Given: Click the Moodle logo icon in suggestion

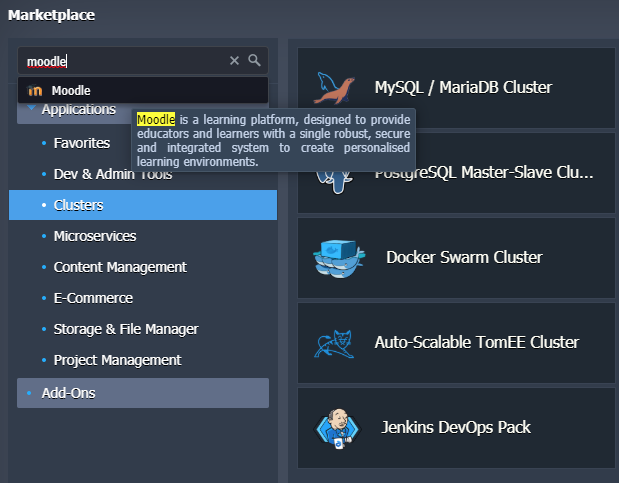Looking at the screenshot, I should coord(35,90).
